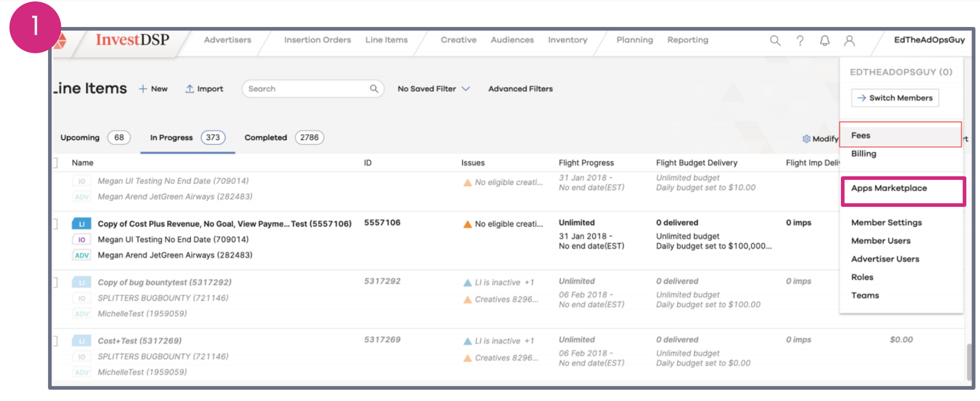This screenshot has height=401, width=980.
Task: Select the checkbox for Copy of bug bountytest row
Action: 55,282
